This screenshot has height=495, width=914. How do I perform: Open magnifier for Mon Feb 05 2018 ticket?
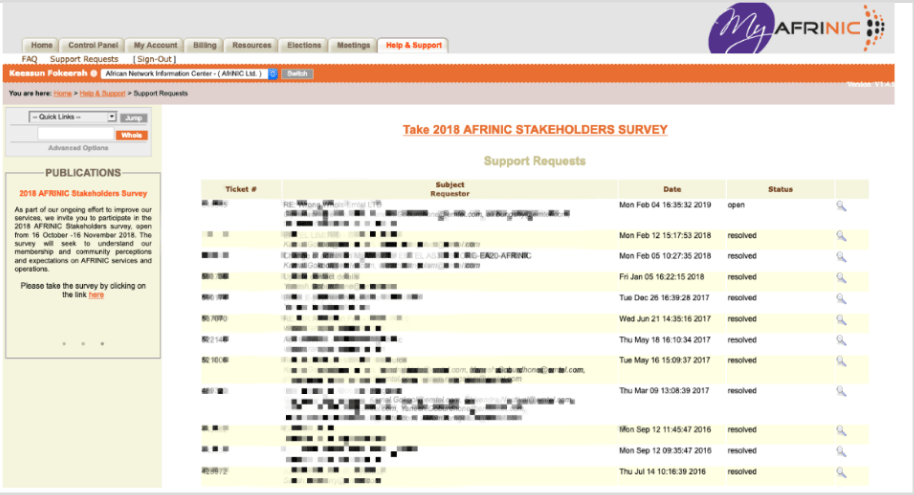841,257
